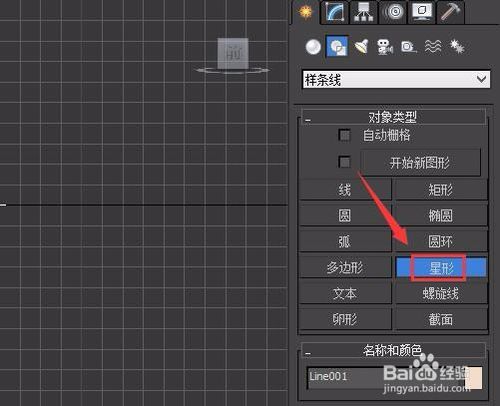Choose the 矩形 shape button
Image resolution: width=500 pixels, height=406 pixels.
(441, 190)
